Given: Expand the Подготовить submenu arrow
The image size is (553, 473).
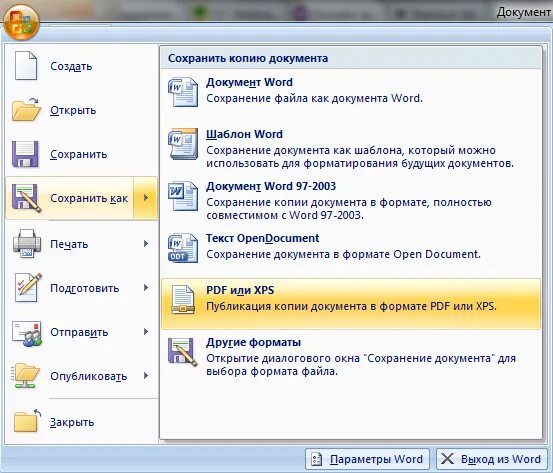Looking at the screenshot, I should point(146,288).
